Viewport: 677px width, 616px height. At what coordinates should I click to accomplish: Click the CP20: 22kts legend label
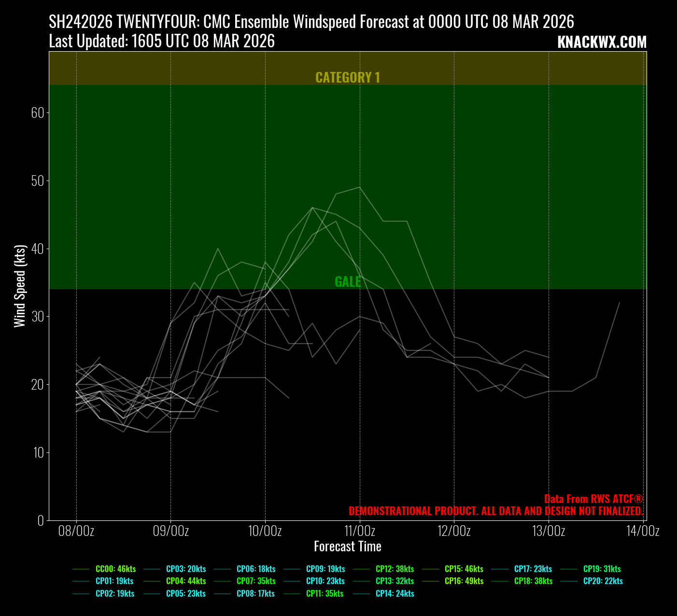(603, 581)
